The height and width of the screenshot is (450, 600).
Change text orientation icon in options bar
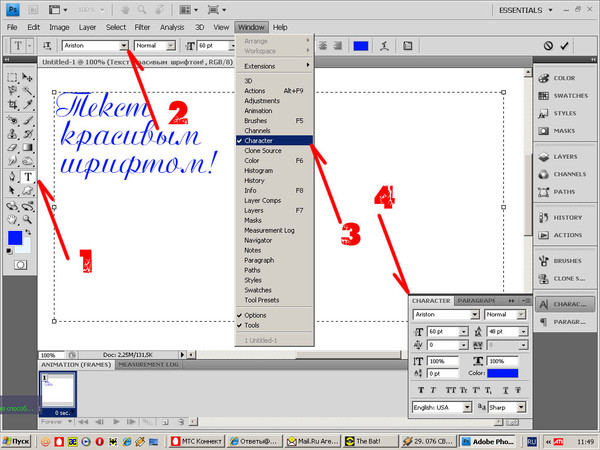(47, 46)
